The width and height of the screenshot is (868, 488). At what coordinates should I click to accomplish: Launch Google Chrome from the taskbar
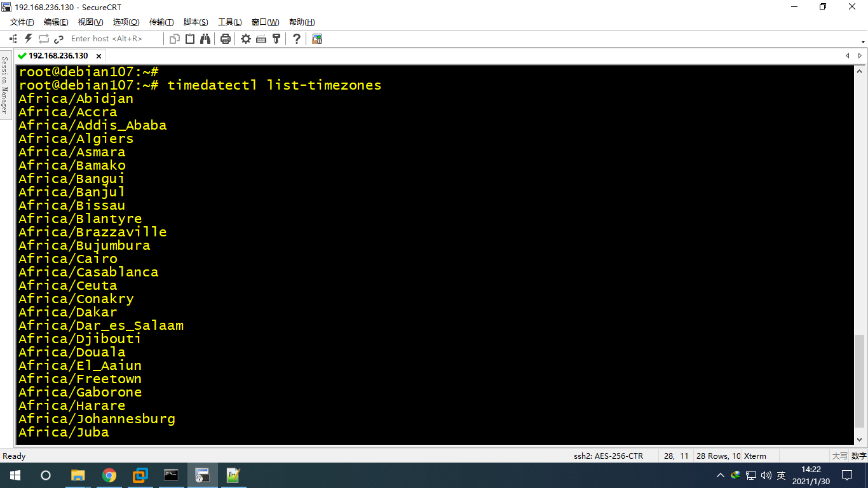coord(109,475)
